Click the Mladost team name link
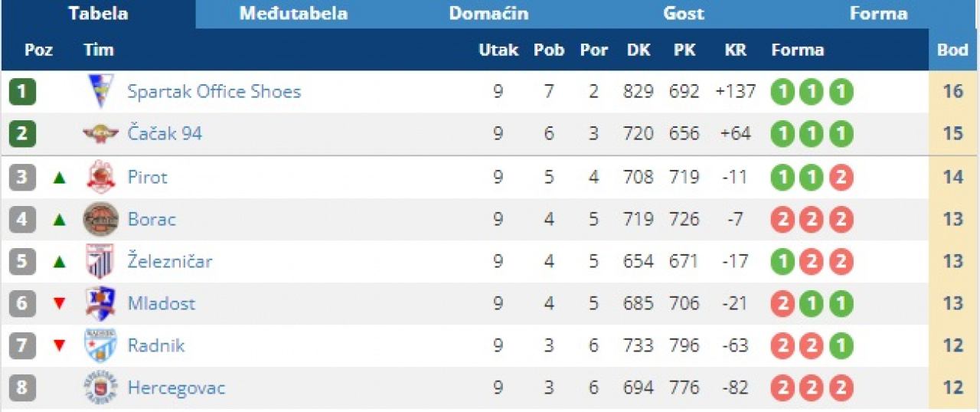Image resolution: width=980 pixels, height=412 pixels. [x=162, y=303]
